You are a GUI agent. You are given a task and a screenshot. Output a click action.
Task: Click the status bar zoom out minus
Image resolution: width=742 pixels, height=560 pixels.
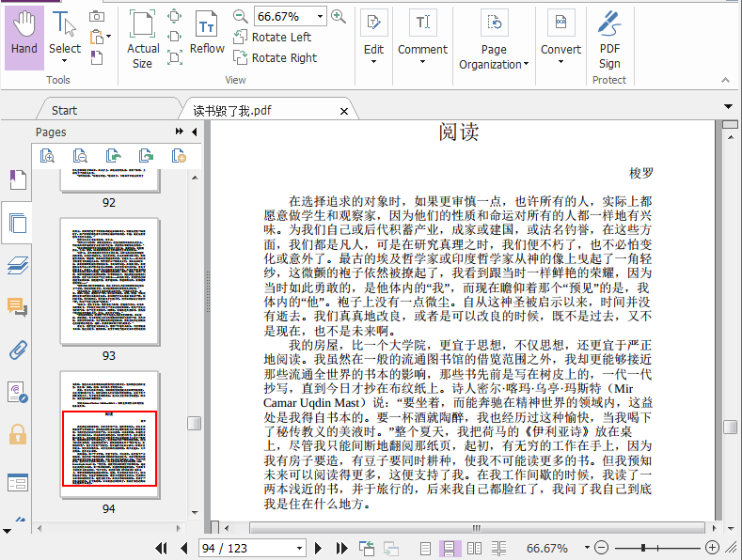tap(601, 548)
